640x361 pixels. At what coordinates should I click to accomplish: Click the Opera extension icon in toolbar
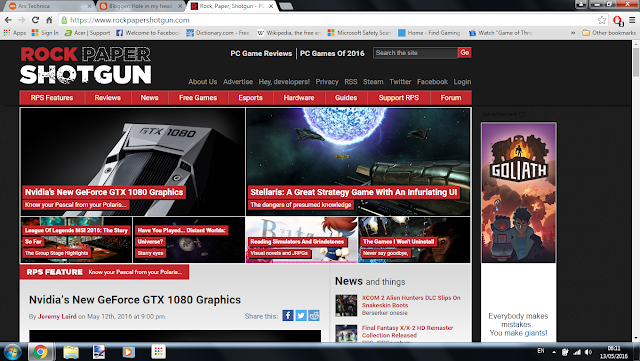tap(618, 20)
